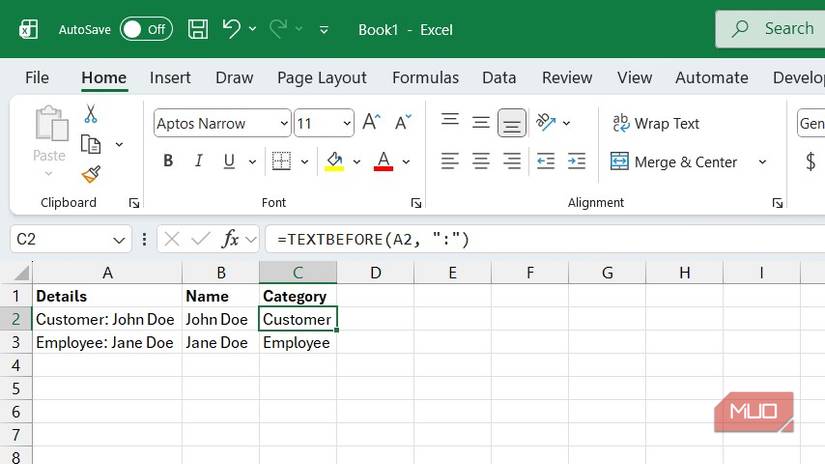The height and width of the screenshot is (464, 825).
Task: Switch to the Insert tab
Action: pos(170,78)
